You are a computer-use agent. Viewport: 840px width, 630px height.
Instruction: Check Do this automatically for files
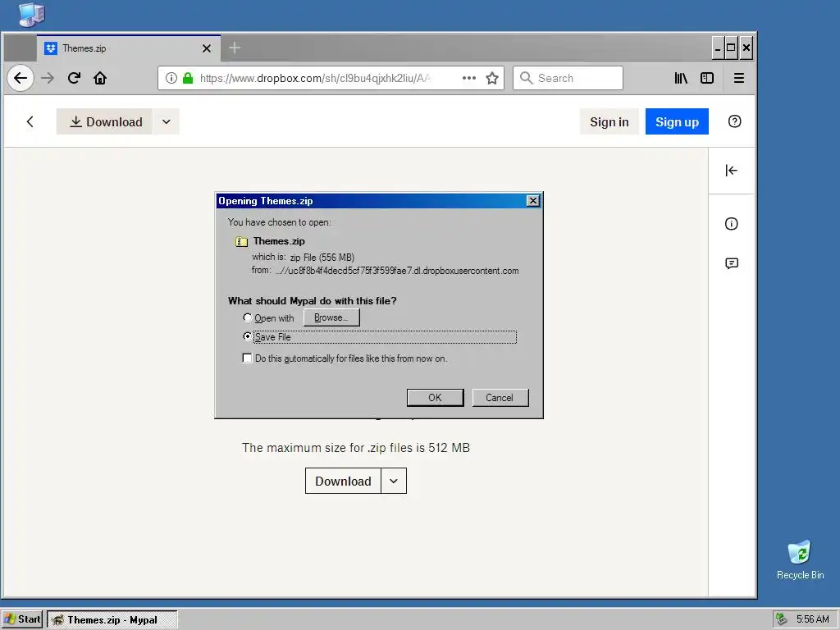[247, 358]
